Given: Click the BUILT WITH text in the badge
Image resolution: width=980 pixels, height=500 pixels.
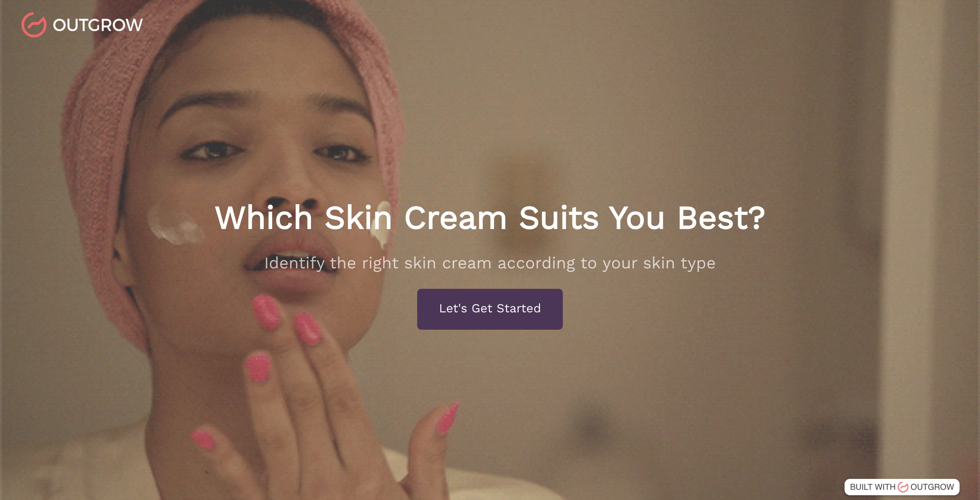Looking at the screenshot, I should coord(872,487).
